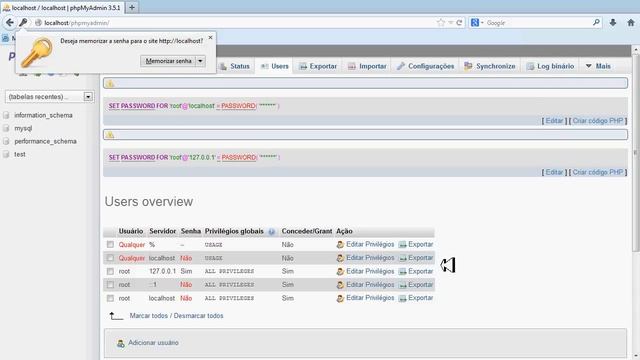Select the localhost phpMyAdmin browser tab
640x360 pixels.
point(62,8)
